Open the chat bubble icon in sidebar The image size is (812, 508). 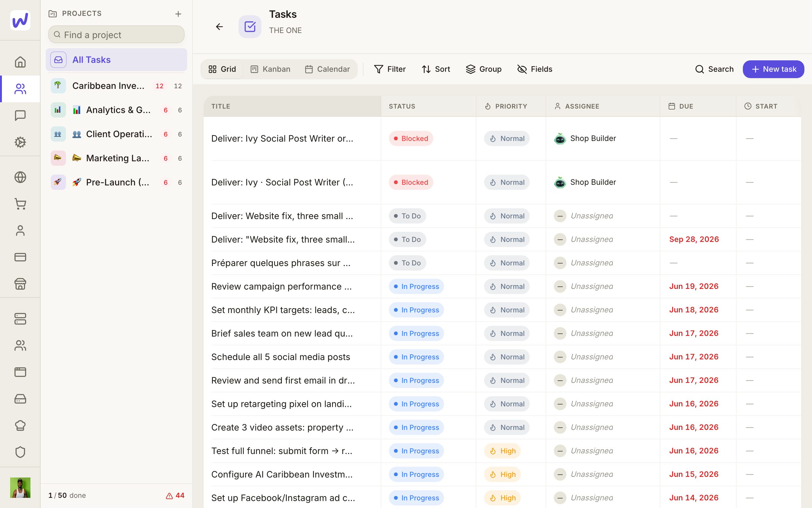pyautogui.click(x=20, y=116)
